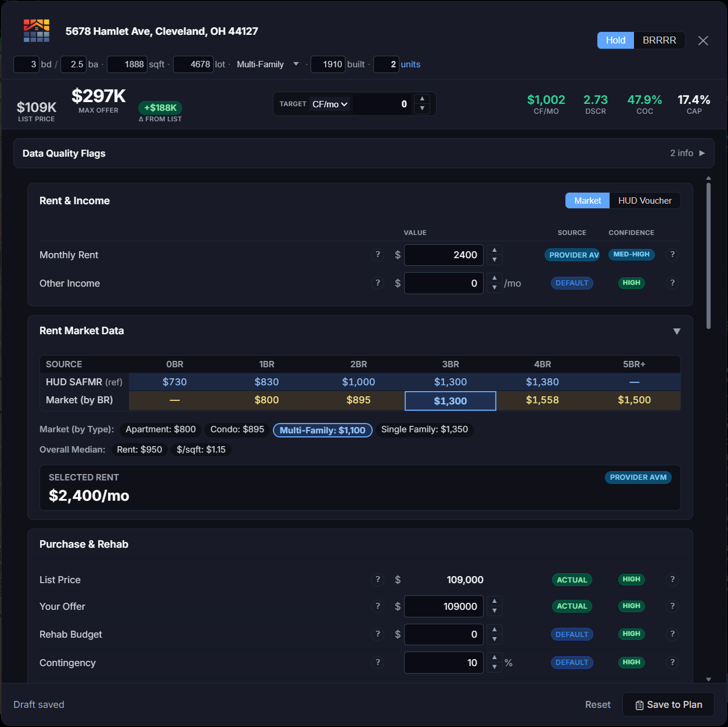
Task: Click the help icon beside Contingency
Action: 377,662
